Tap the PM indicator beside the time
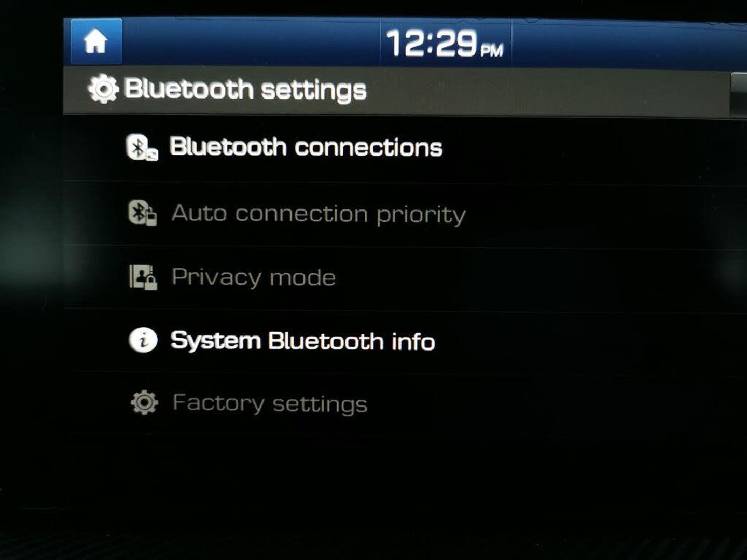The height and width of the screenshot is (560, 747). (492, 50)
